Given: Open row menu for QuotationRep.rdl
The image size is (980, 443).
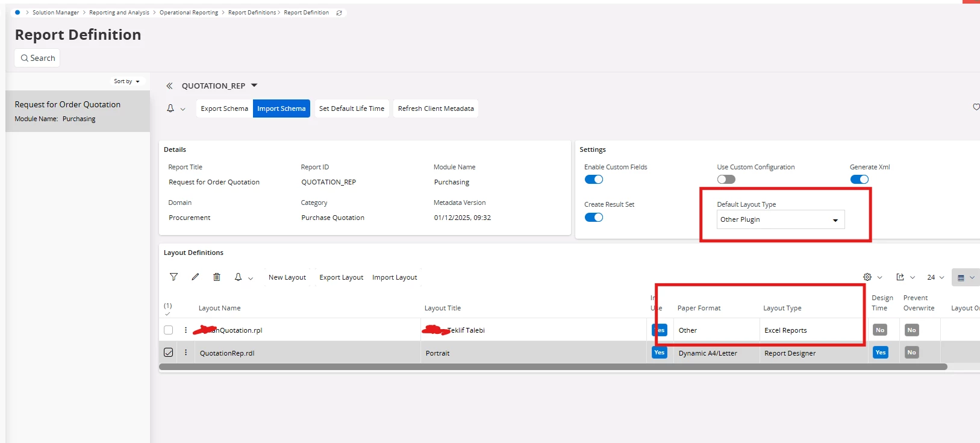Looking at the screenshot, I should [x=186, y=353].
